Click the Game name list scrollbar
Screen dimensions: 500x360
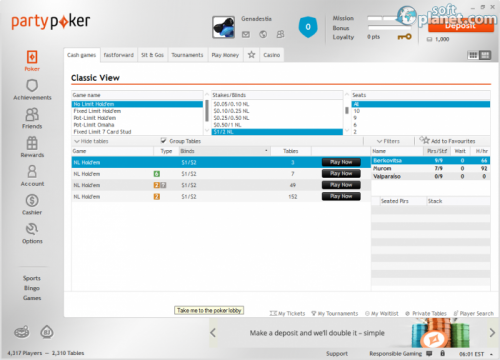[207, 111]
